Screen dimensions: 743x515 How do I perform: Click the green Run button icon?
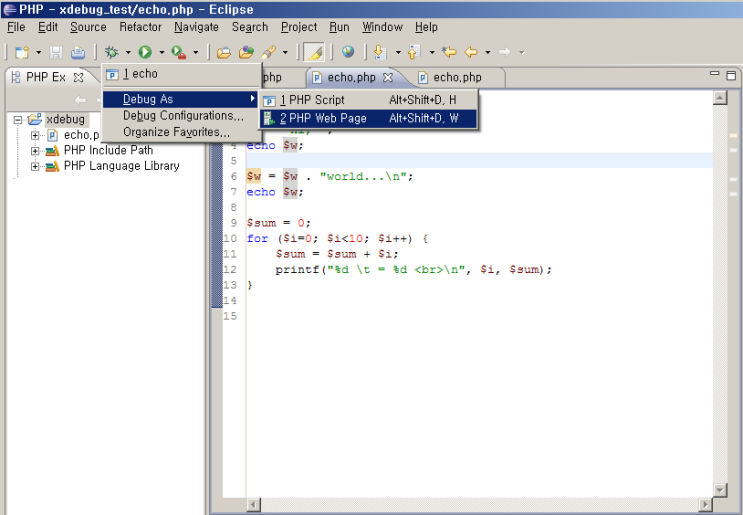[x=145, y=52]
